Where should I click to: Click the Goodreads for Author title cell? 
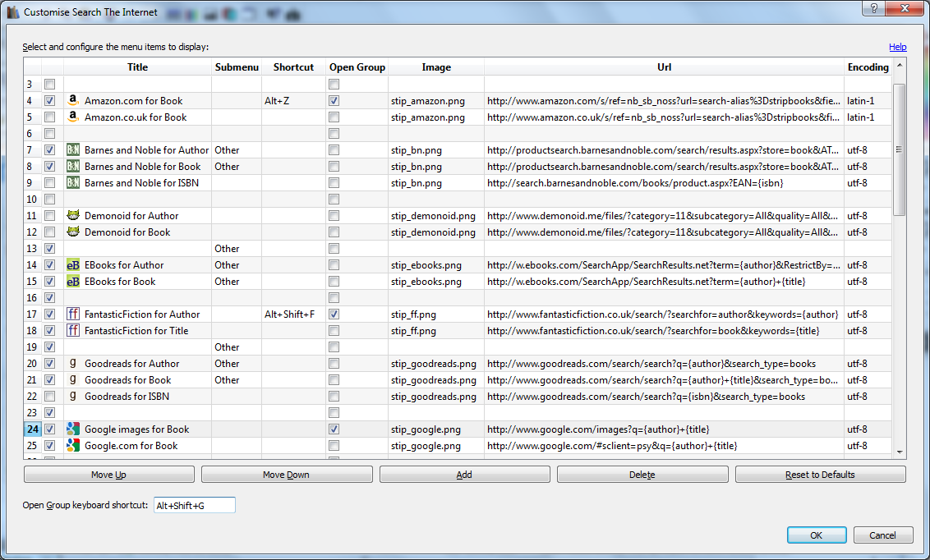coord(137,363)
